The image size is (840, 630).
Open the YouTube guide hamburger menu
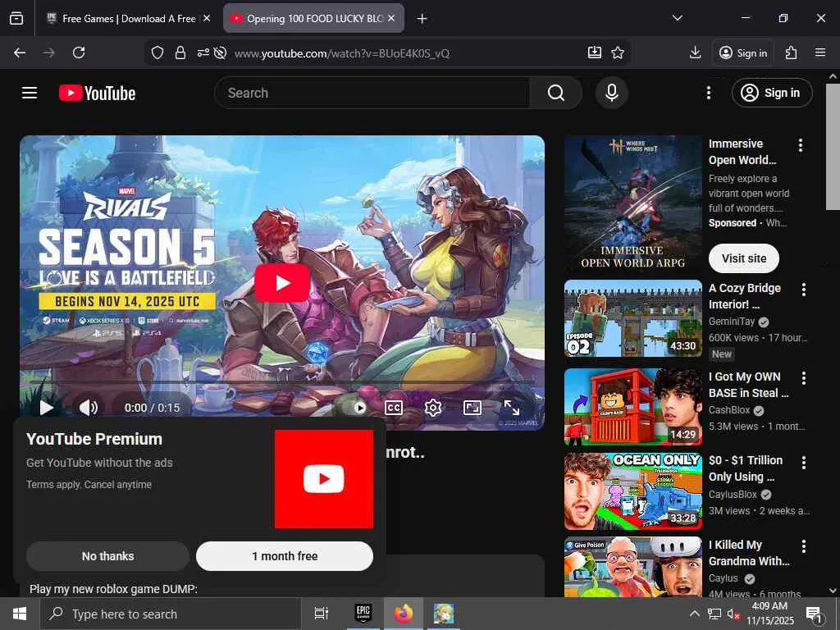(x=30, y=93)
